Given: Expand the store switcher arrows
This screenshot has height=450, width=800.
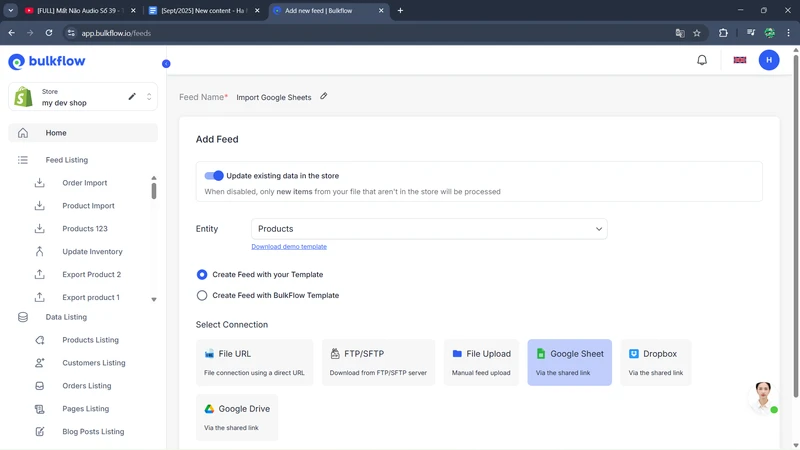Looking at the screenshot, I should 149,97.
